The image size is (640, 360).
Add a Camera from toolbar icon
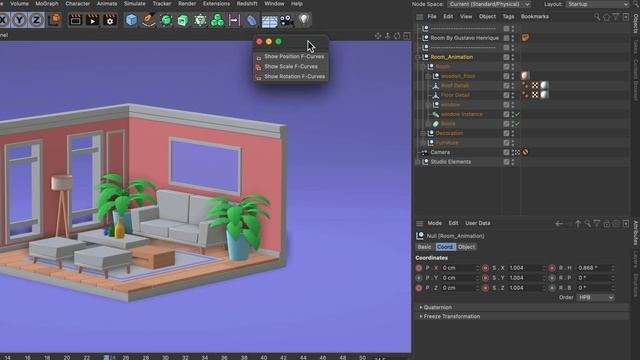(287, 20)
